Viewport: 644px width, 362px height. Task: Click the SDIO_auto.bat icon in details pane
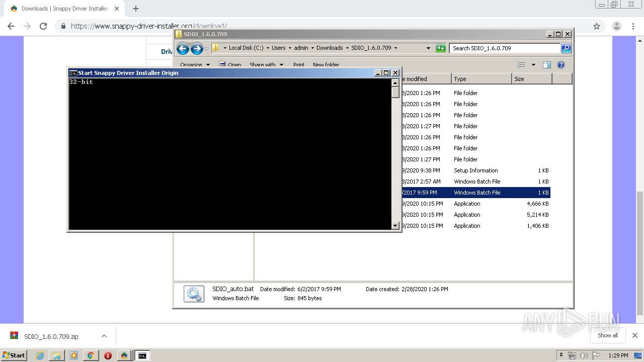click(194, 294)
